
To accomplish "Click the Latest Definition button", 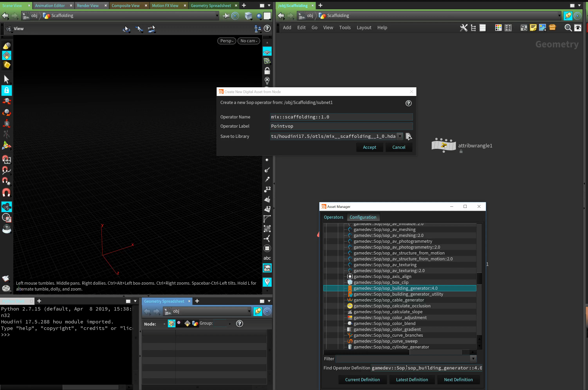I will coord(412,379).
